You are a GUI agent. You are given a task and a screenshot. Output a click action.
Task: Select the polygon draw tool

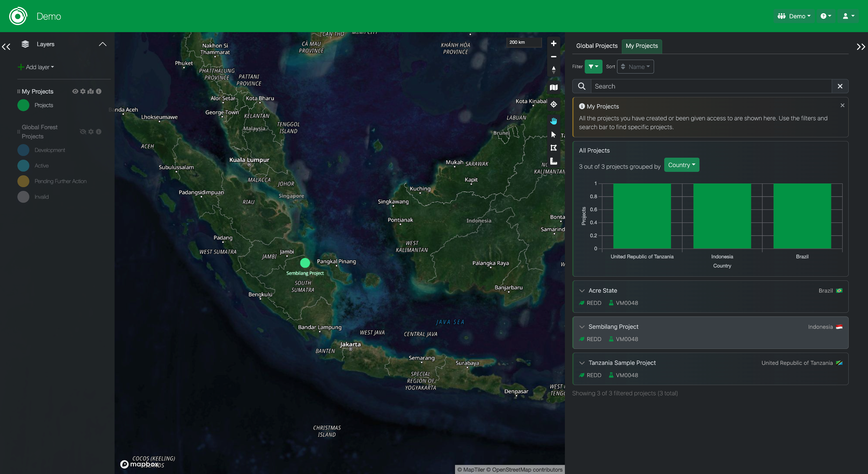point(553,148)
